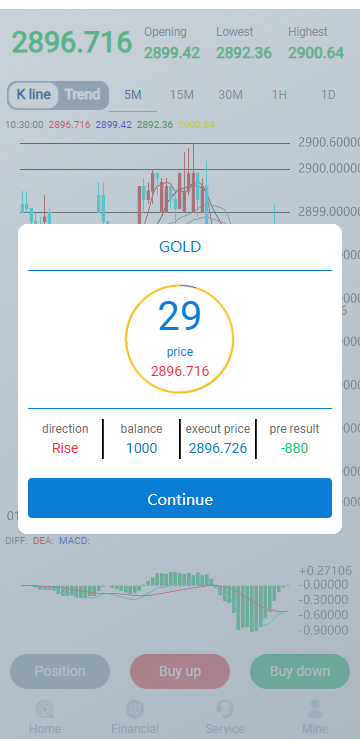This screenshot has height=739, width=360.
Task: Select the 15M timeframe tab
Action: [182, 95]
